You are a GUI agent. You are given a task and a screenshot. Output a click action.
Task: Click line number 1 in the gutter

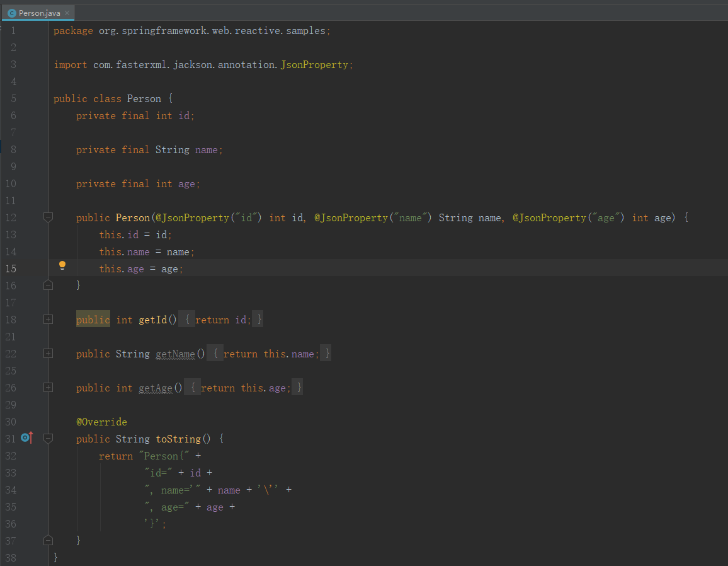[13, 31]
